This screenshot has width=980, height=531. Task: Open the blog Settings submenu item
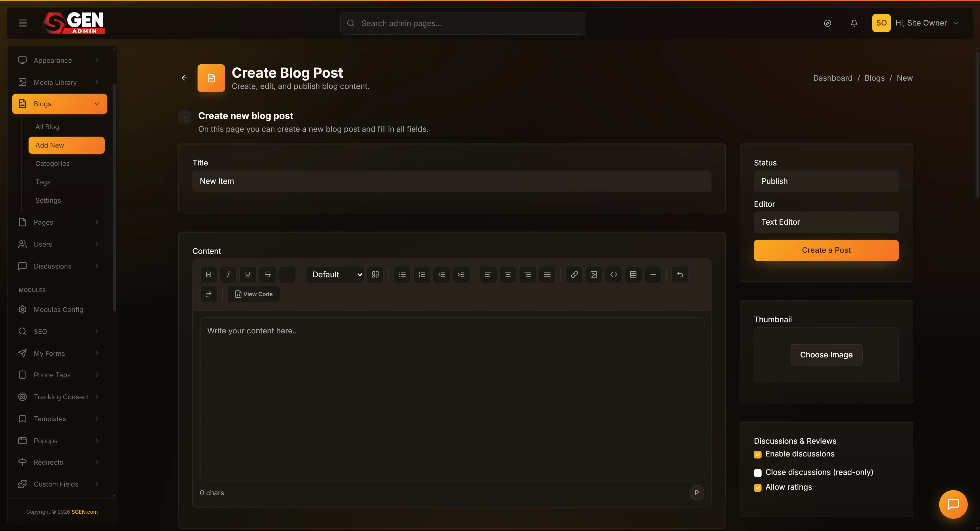pos(66,200)
